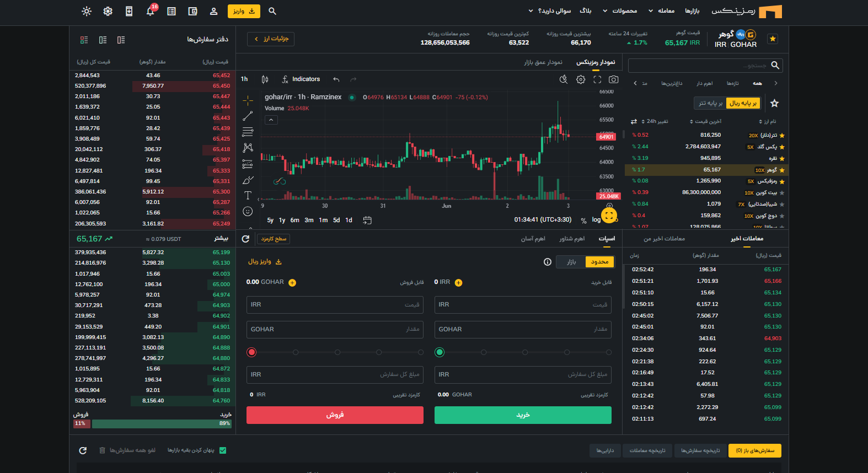Sort by تغییر 24h column

[x=655, y=121]
